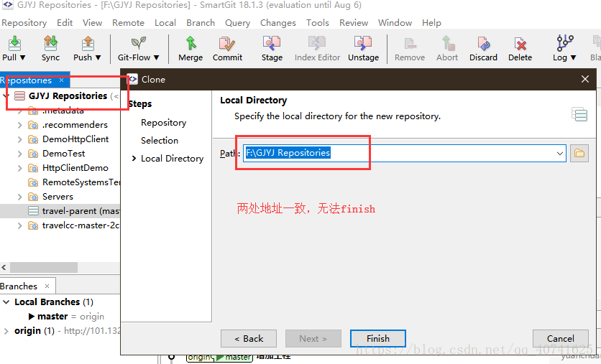Image resolution: width=601 pixels, height=364 pixels.
Task: Click the DemoHttpClient folder icon
Action: [x=33, y=139]
